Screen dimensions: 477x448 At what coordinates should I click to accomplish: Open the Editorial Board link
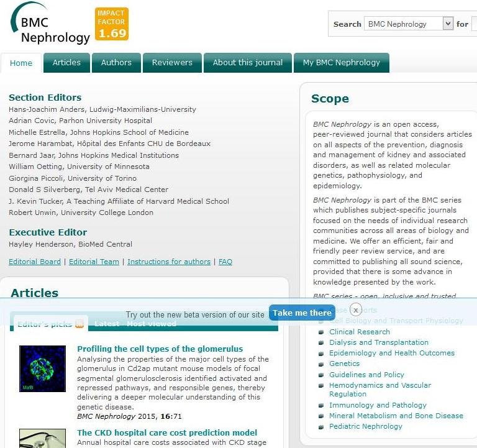pyautogui.click(x=35, y=262)
